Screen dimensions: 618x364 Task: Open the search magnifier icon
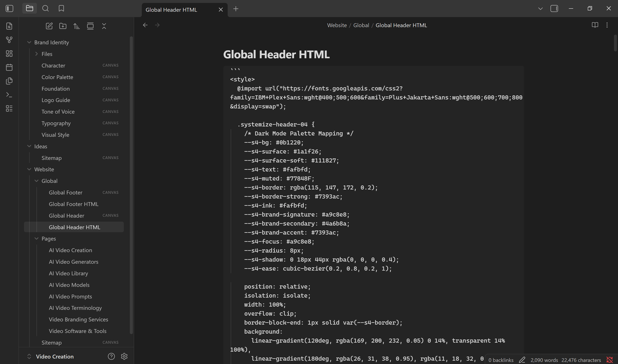tap(45, 8)
